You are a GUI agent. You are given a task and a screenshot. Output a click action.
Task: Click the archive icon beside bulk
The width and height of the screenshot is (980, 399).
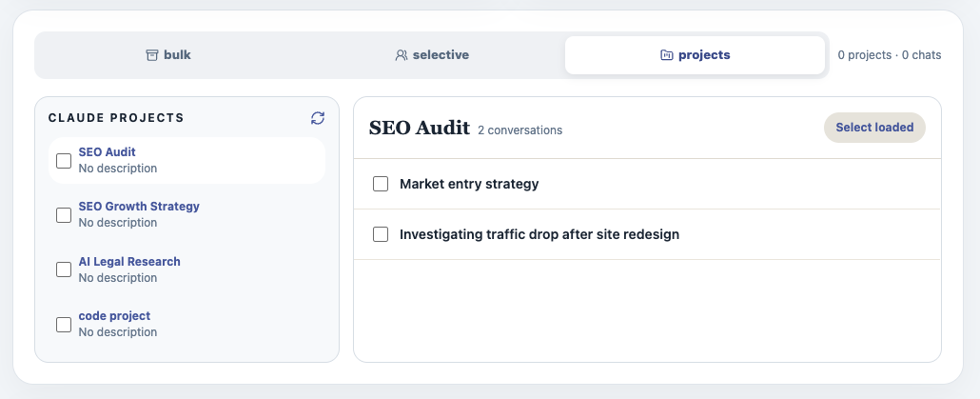coord(152,55)
